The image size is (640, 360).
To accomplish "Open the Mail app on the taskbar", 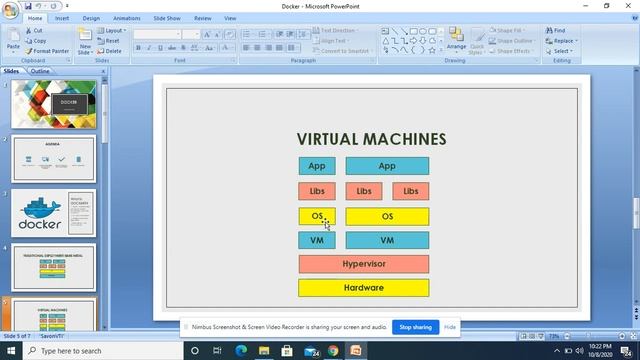I will [x=311, y=351].
